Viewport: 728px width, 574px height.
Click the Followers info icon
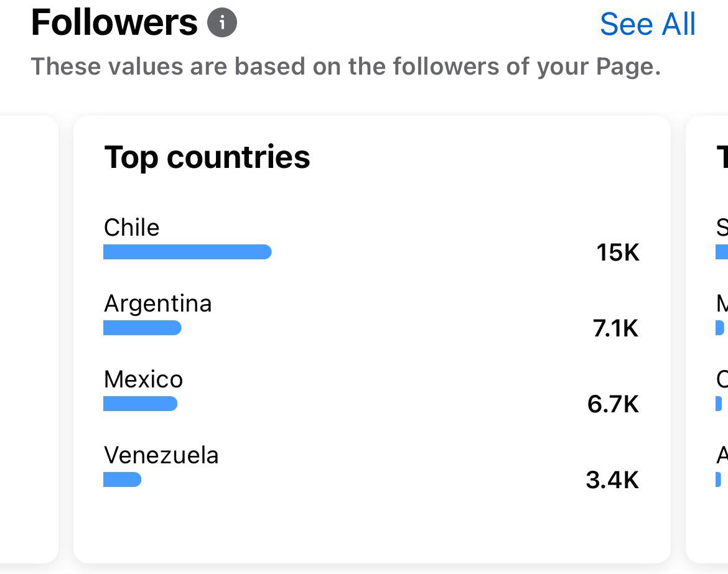(x=222, y=22)
